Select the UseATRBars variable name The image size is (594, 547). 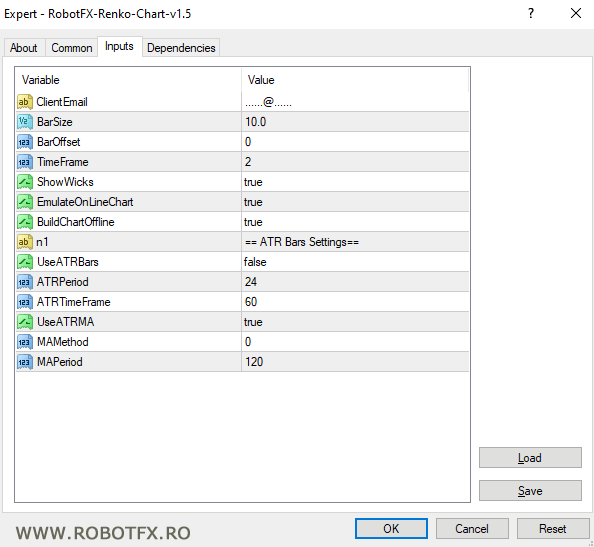pos(67,262)
